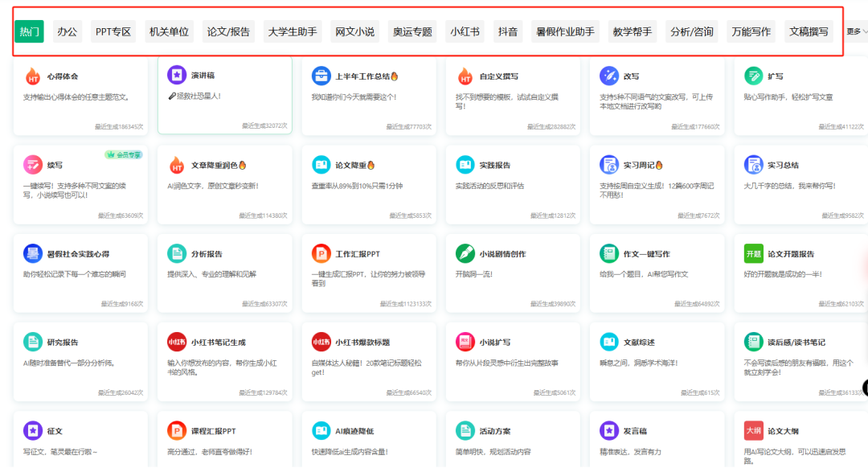Switch to the 小红书 tab
Viewport: 868px width, 468px height.
pyautogui.click(x=465, y=32)
